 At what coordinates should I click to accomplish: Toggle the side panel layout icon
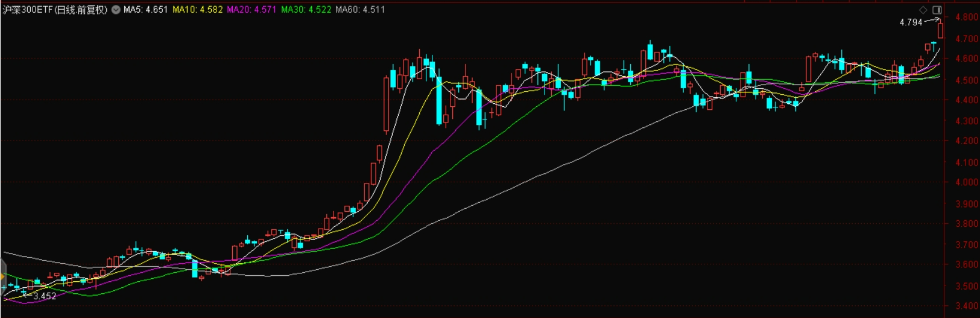[x=937, y=10]
